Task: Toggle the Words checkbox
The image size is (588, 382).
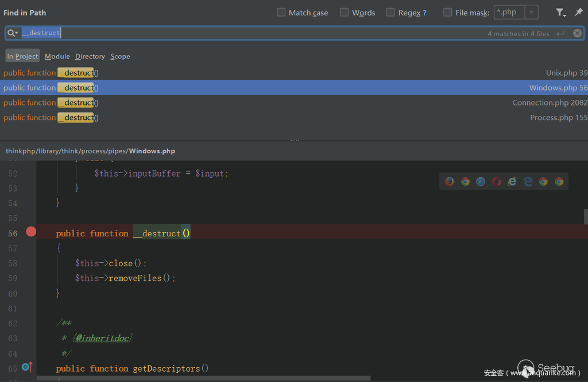Action: pyautogui.click(x=345, y=12)
